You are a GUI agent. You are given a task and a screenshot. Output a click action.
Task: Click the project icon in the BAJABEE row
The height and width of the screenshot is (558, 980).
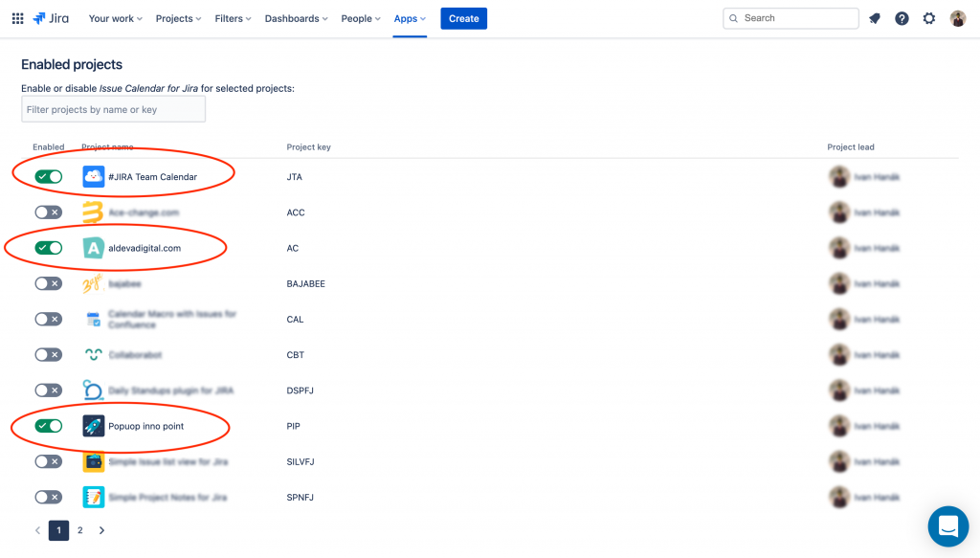pos(93,283)
